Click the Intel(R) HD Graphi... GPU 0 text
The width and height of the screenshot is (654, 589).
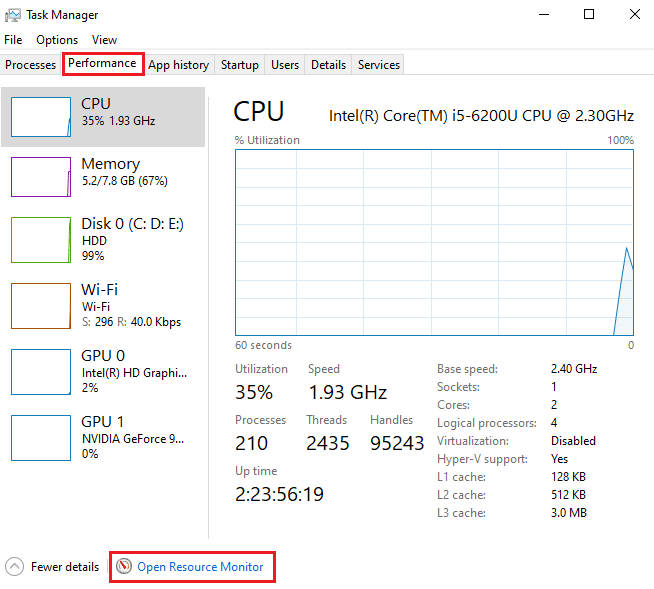coord(134,373)
